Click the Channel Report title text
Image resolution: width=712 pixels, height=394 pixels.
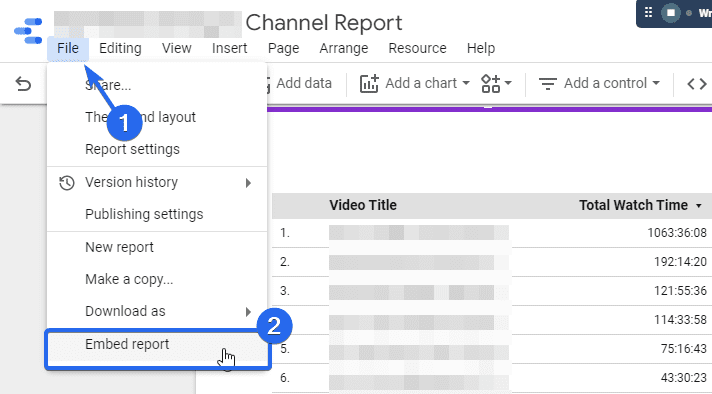click(324, 23)
